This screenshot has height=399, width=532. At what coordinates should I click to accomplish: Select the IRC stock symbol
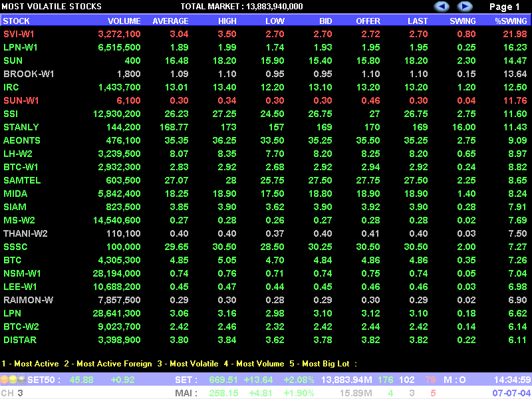point(11,87)
